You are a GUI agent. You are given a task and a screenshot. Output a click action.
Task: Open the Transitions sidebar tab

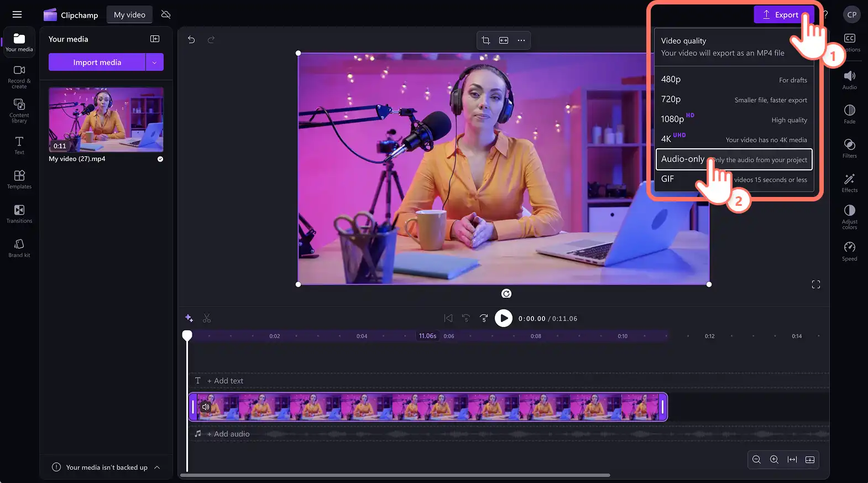click(x=19, y=214)
